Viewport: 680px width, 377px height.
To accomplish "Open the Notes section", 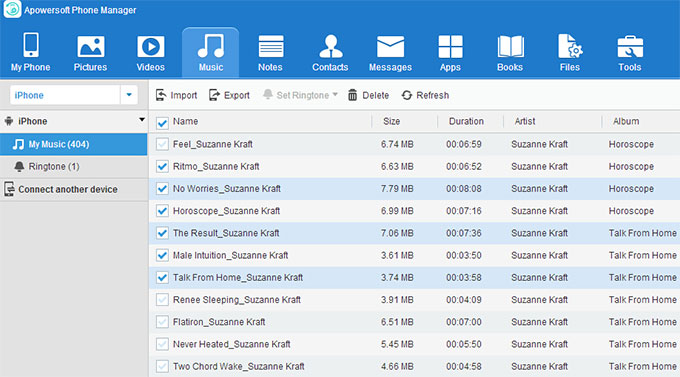I will click(270, 52).
